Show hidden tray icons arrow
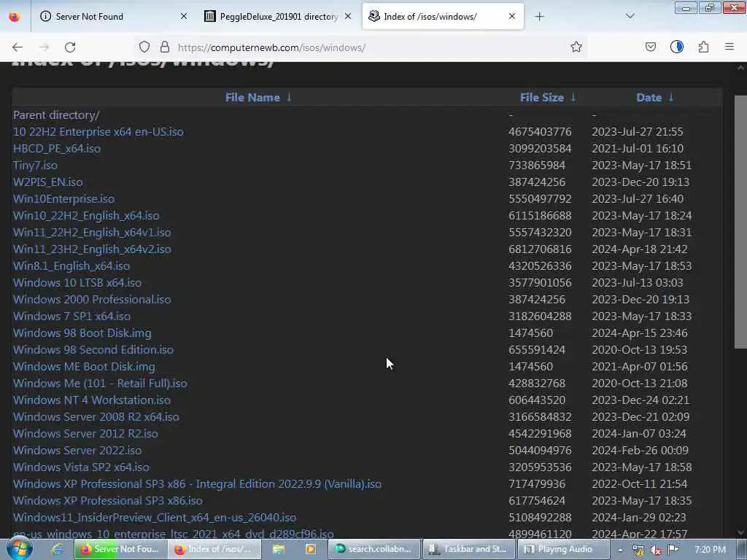The width and height of the screenshot is (747, 560). point(620,550)
